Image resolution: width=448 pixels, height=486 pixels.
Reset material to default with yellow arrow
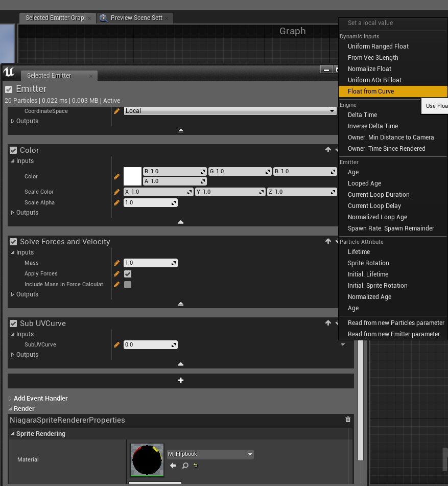(x=196, y=466)
